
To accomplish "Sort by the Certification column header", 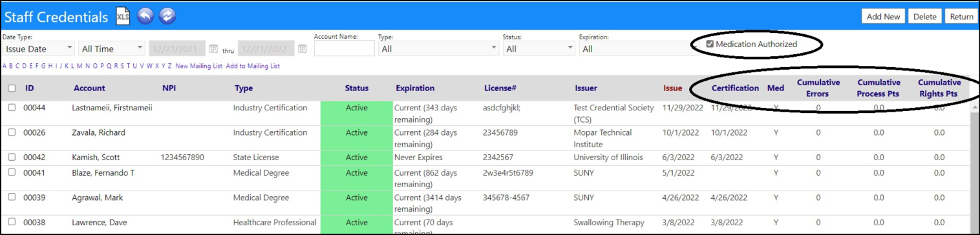I will click(x=735, y=88).
